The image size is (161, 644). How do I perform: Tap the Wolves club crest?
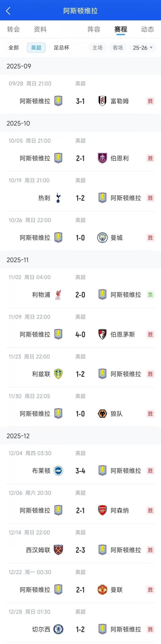(x=102, y=414)
